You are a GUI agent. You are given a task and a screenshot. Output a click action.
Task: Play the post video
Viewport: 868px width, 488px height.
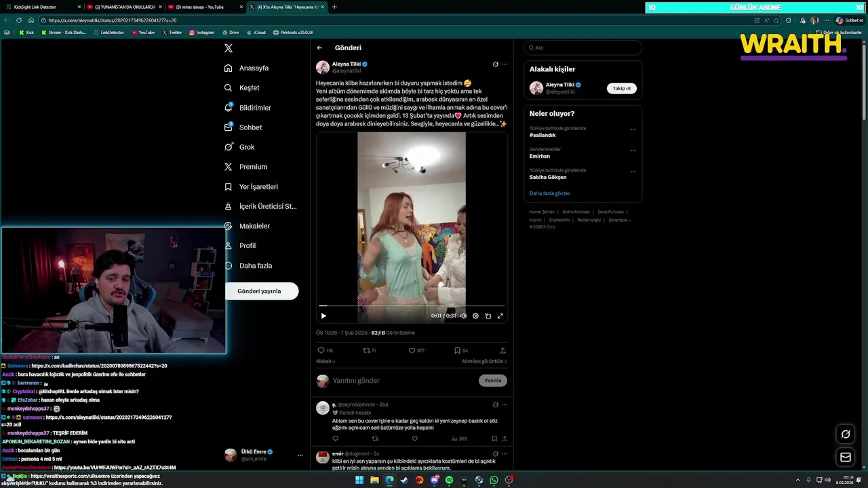[323, 316]
